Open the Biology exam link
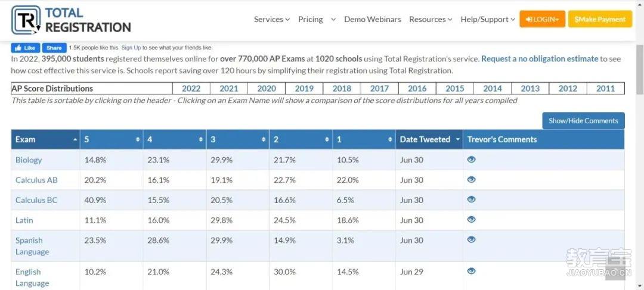 (29, 160)
